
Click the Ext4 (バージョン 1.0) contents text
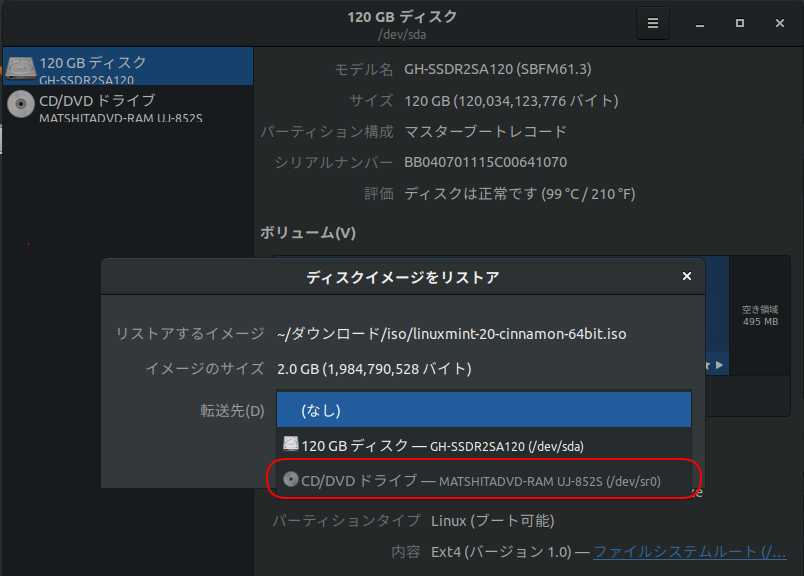pos(501,552)
